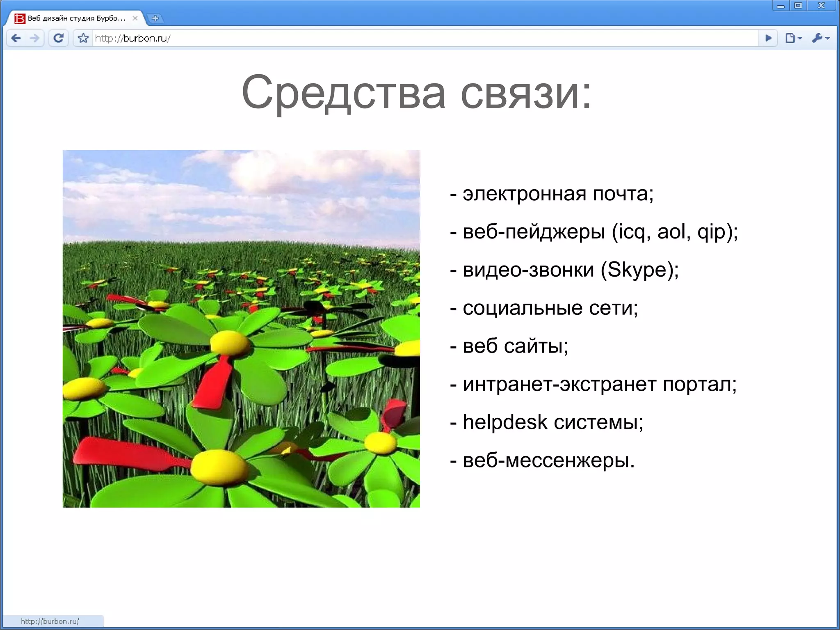Click the text веб сайты
The width and height of the screenshot is (840, 630).
click(x=516, y=346)
